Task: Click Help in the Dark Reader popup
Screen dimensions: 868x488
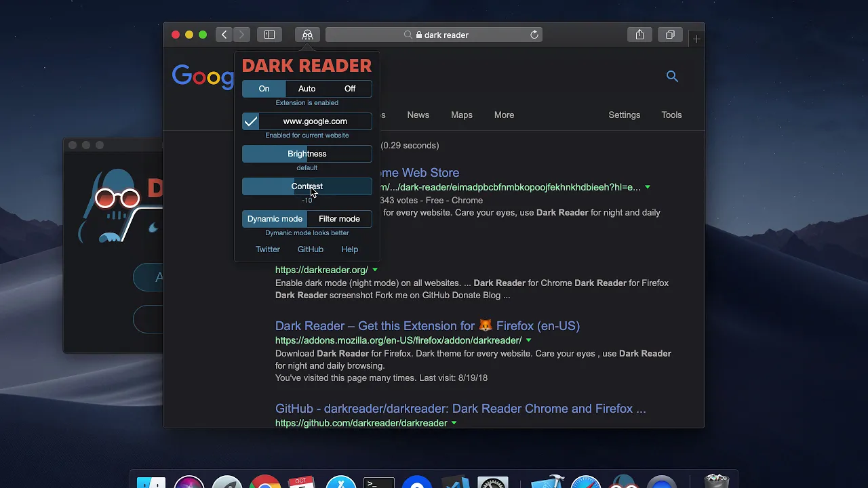Action: click(350, 249)
